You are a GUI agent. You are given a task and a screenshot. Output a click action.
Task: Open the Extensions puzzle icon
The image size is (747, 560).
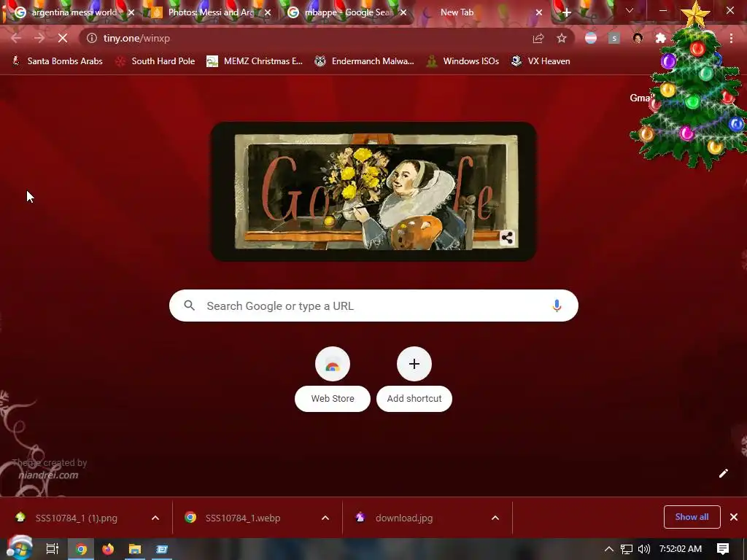pyautogui.click(x=661, y=38)
